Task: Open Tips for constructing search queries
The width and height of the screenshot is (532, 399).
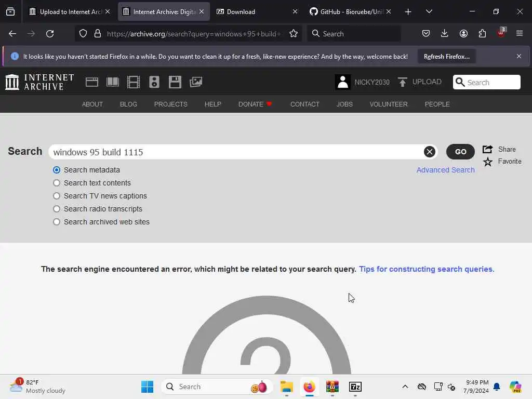Action: click(x=427, y=269)
